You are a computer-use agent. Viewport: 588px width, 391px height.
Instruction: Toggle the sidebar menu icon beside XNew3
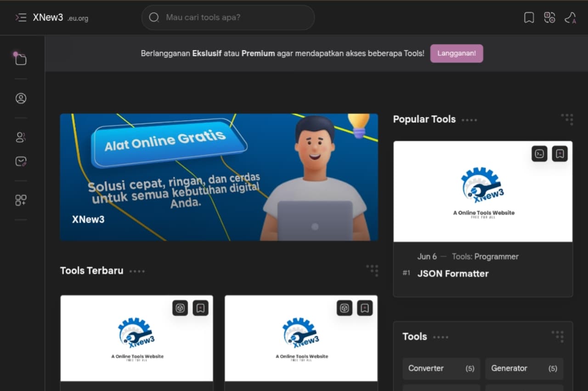point(21,17)
